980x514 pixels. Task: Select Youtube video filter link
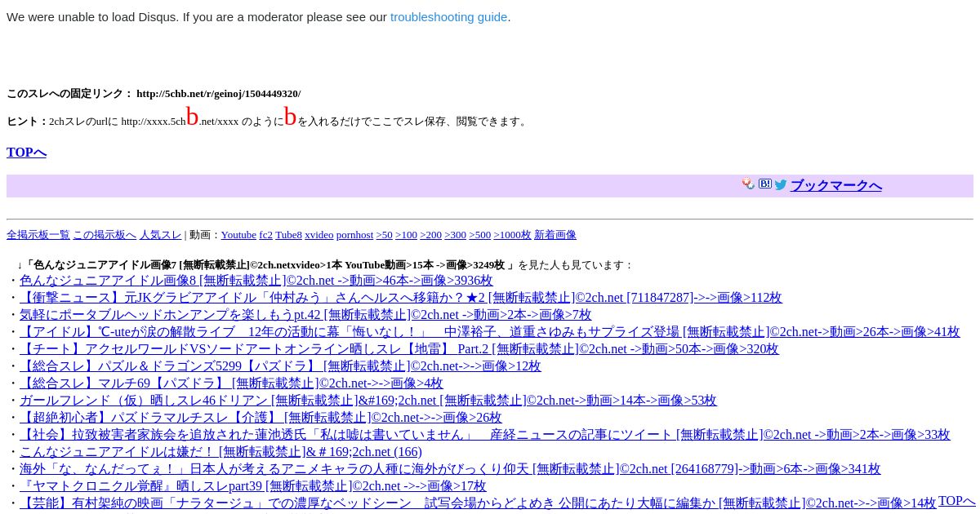[238, 235]
